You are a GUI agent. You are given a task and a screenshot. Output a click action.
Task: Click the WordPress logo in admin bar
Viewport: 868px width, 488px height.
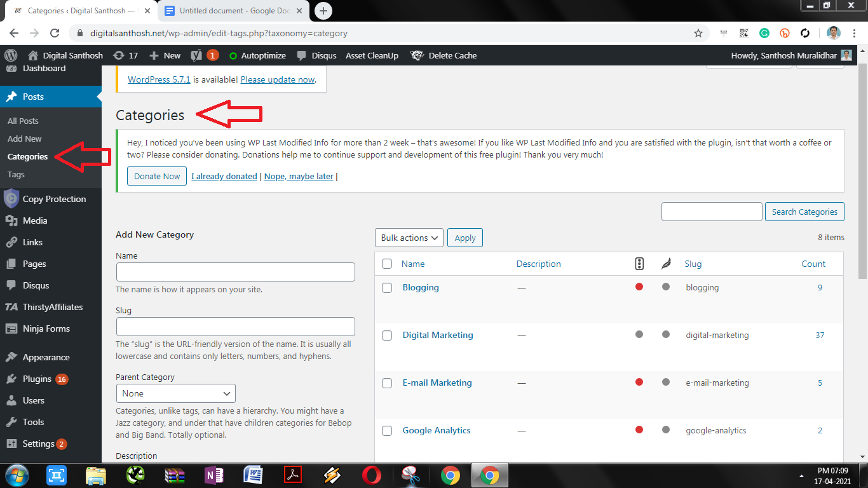11,55
